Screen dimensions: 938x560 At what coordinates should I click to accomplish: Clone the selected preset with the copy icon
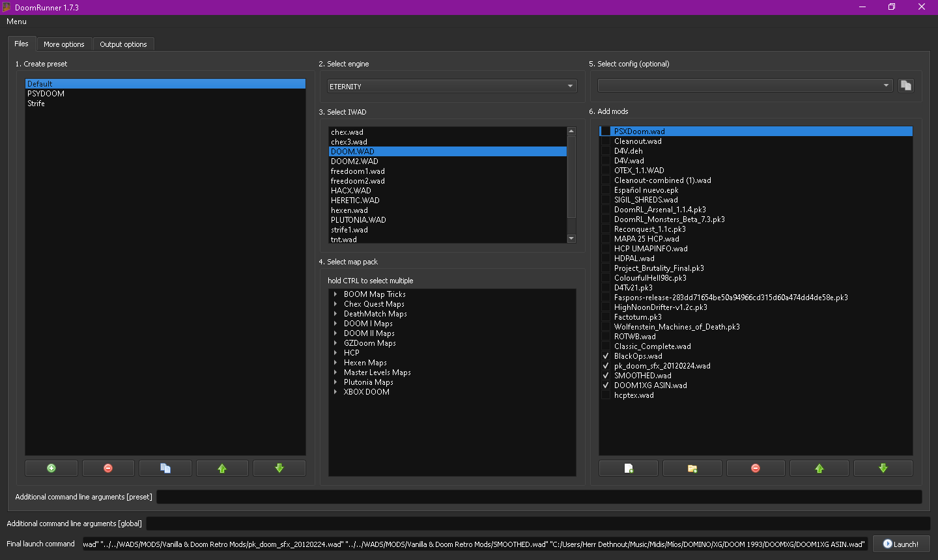[165, 468]
